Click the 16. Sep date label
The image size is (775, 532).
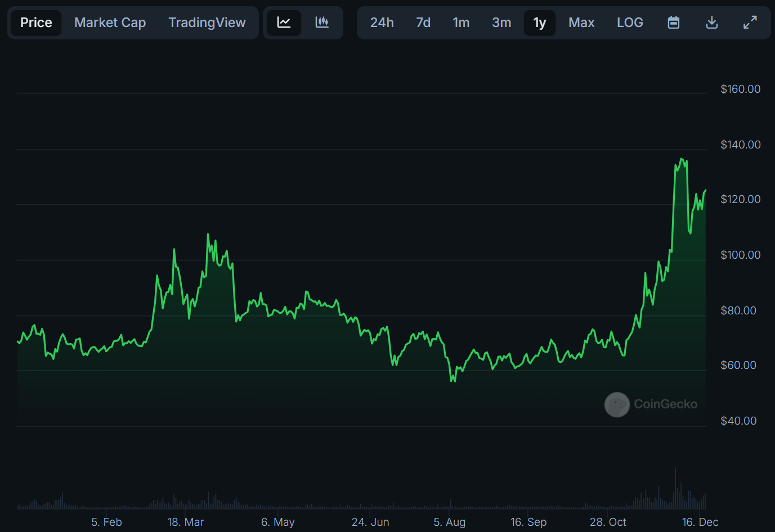528,522
